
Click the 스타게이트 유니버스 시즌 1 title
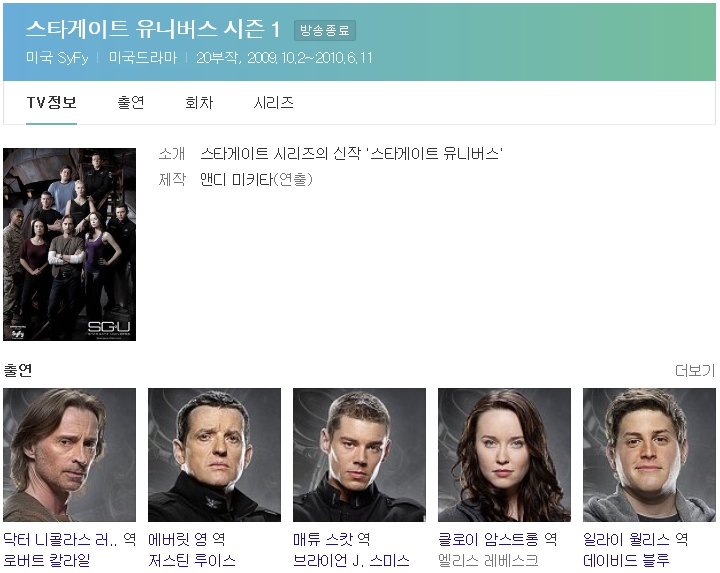click(152, 29)
